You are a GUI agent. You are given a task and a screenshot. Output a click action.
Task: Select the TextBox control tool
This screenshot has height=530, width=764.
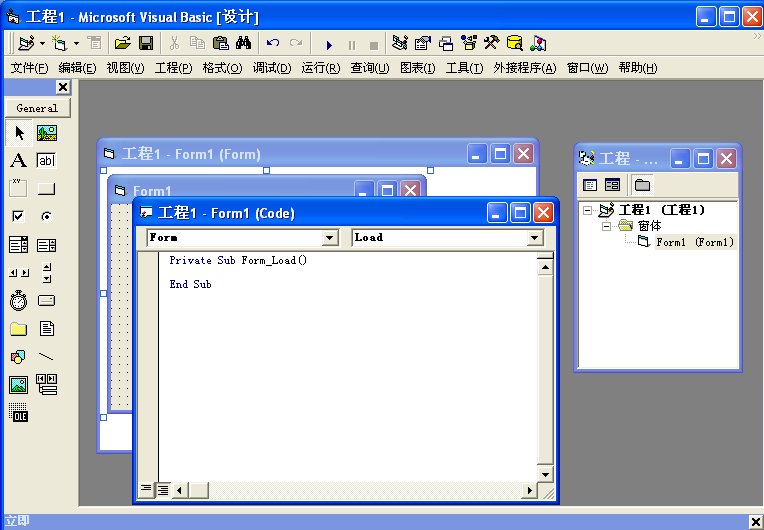47,160
